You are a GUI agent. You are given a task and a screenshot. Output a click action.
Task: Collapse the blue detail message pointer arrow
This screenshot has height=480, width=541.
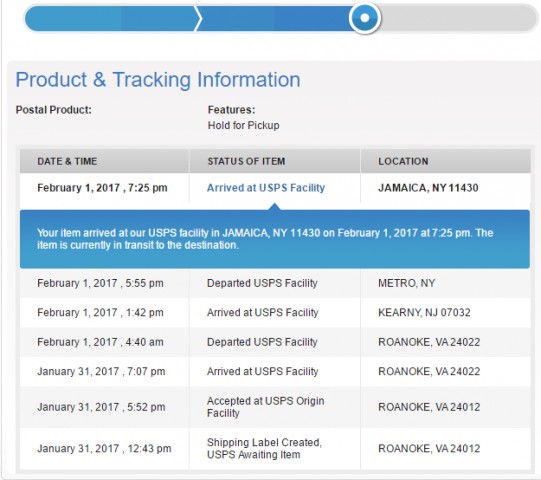275,206
